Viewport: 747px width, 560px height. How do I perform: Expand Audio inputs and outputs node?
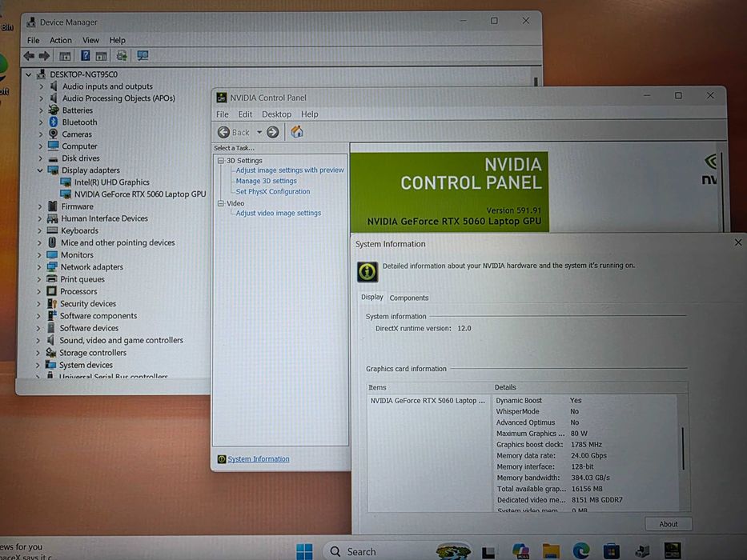tap(41, 86)
